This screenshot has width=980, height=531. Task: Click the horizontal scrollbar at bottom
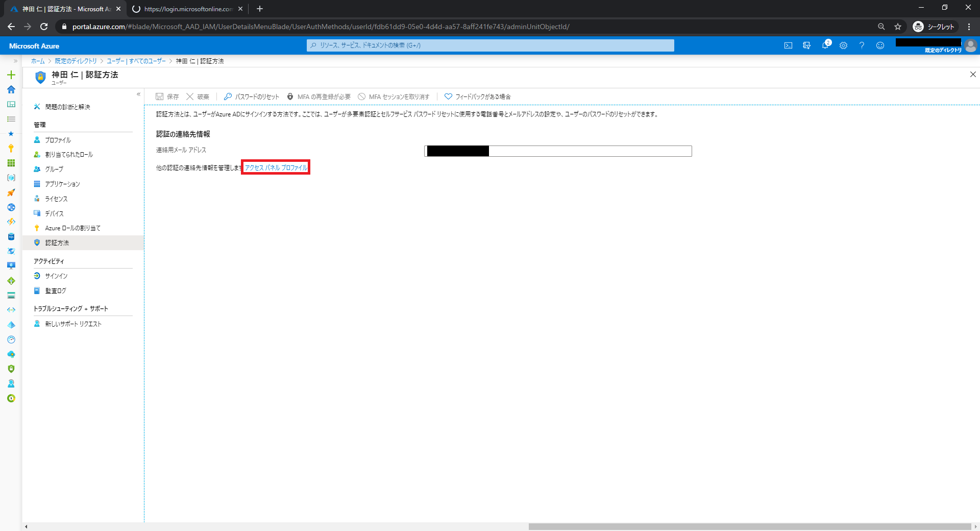tap(749, 526)
